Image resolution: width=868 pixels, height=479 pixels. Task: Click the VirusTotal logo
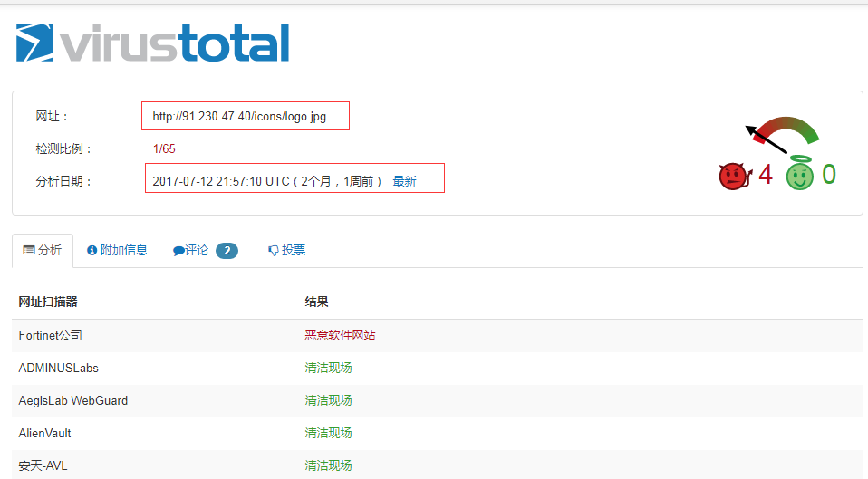pyautogui.click(x=152, y=43)
